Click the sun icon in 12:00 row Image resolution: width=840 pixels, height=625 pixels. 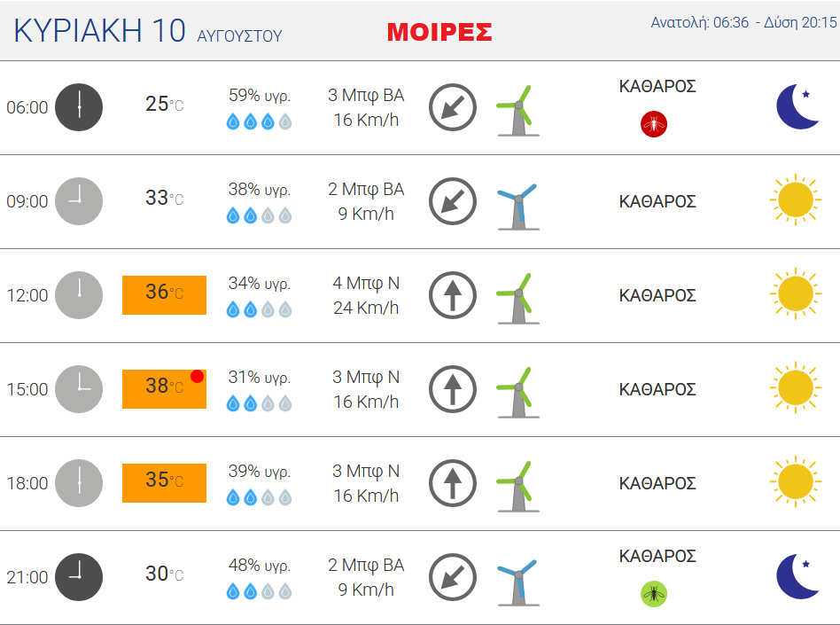796,293
